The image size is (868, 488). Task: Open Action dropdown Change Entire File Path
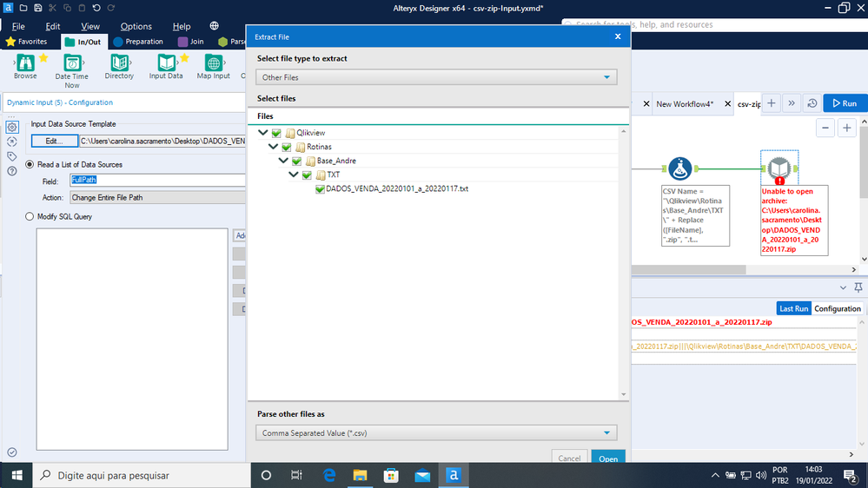click(158, 197)
